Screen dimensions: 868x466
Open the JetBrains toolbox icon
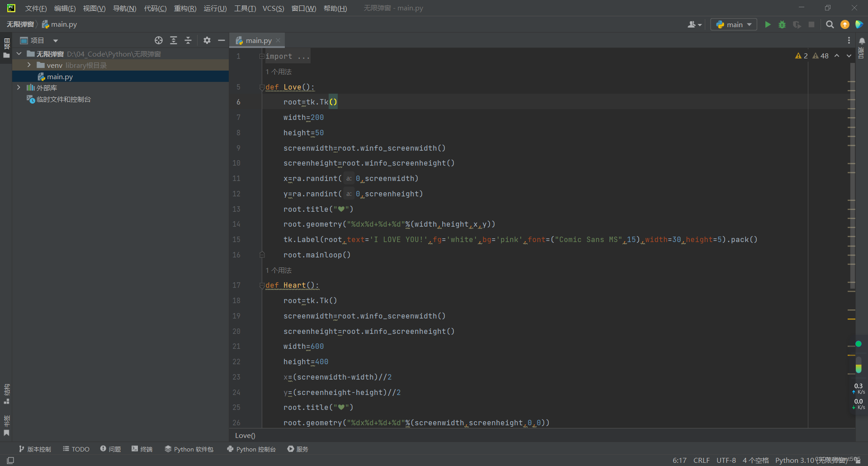pyautogui.click(x=859, y=24)
